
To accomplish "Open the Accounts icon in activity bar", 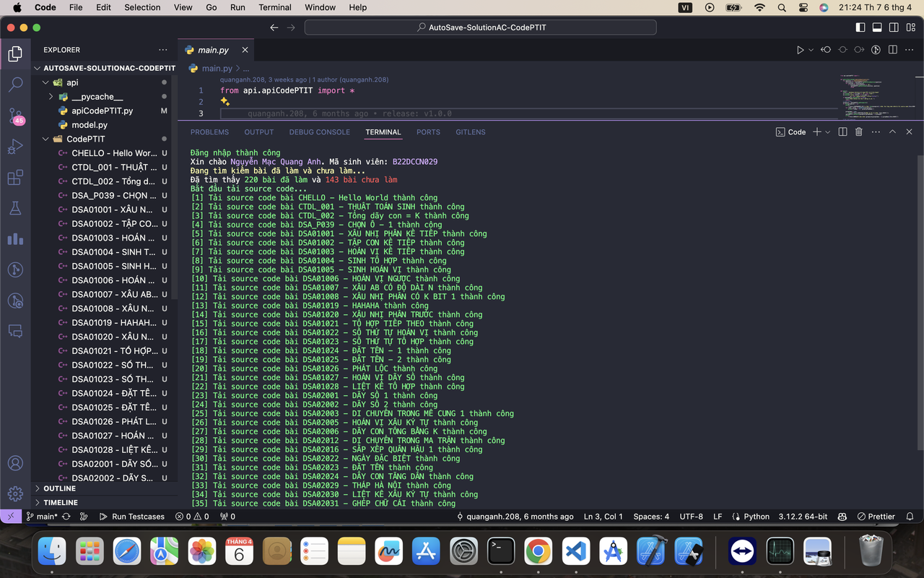I will coord(15,463).
